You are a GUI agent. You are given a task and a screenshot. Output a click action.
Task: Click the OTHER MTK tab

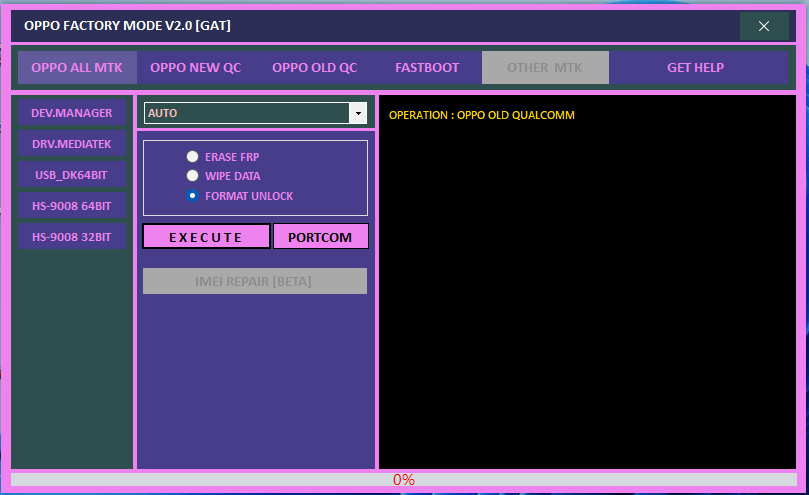(x=544, y=68)
